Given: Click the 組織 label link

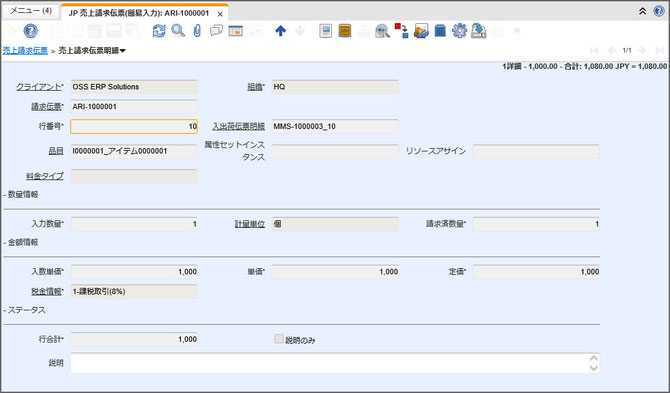Looking at the screenshot, I should [x=255, y=87].
